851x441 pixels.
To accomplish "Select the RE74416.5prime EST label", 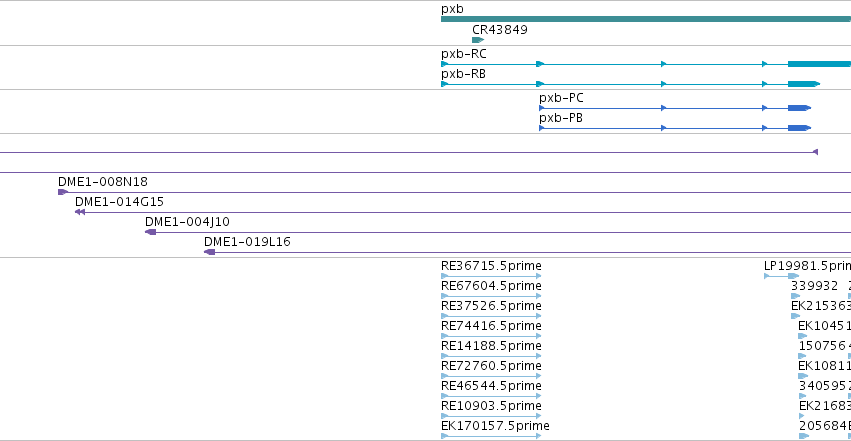I will 491,326.
